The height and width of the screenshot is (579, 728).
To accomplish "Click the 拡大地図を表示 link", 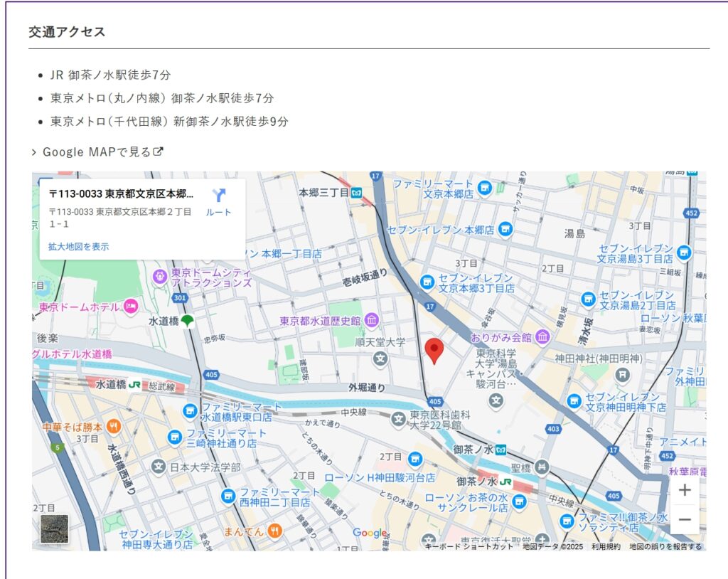I will pyautogui.click(x=78, y=247).
